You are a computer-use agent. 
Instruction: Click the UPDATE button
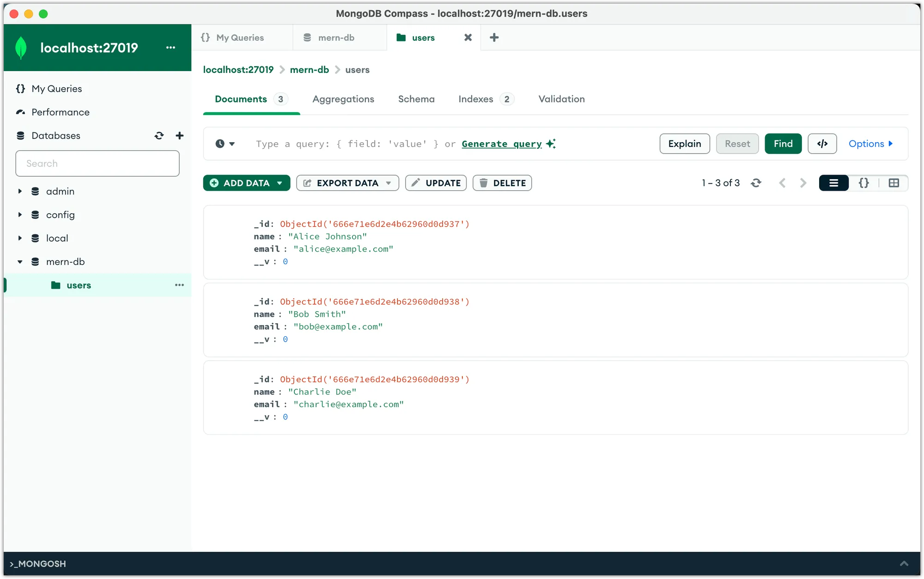[436, 183]
